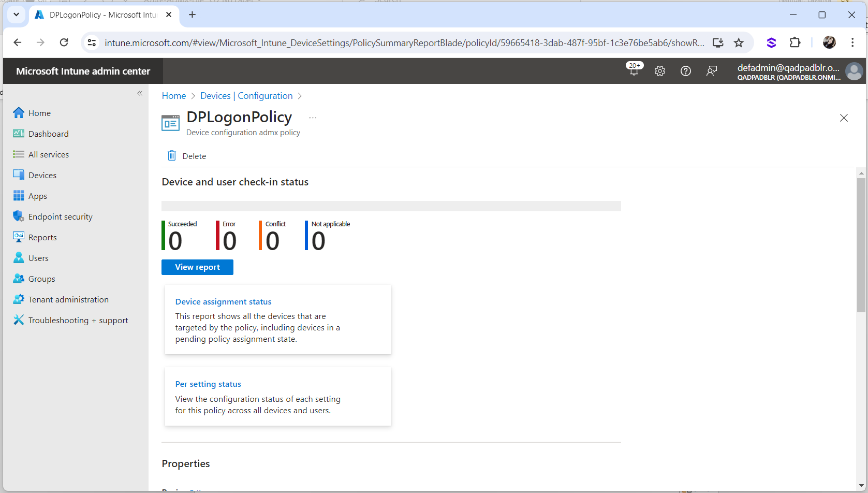The image size is (868, 493).
Task: Close the DPLogonPolicy blade
Action: tap(844, 118)
